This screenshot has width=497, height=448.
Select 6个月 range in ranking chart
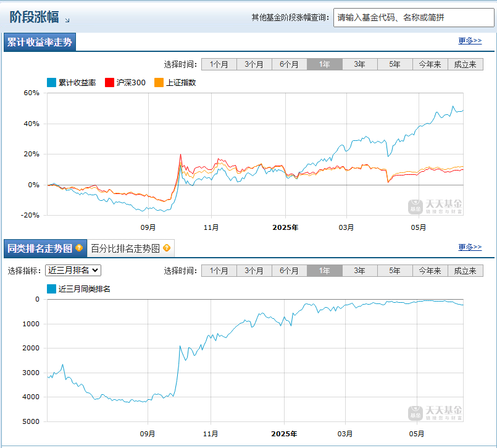point(290,271)
